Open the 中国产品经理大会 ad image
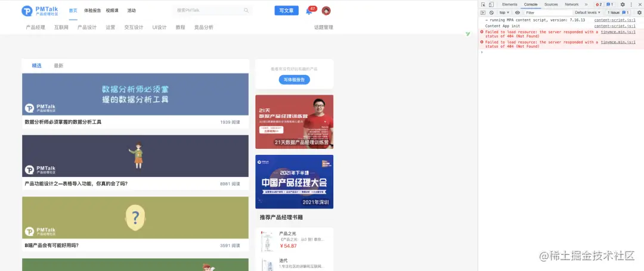644x271 pixels. coord(294,182)
